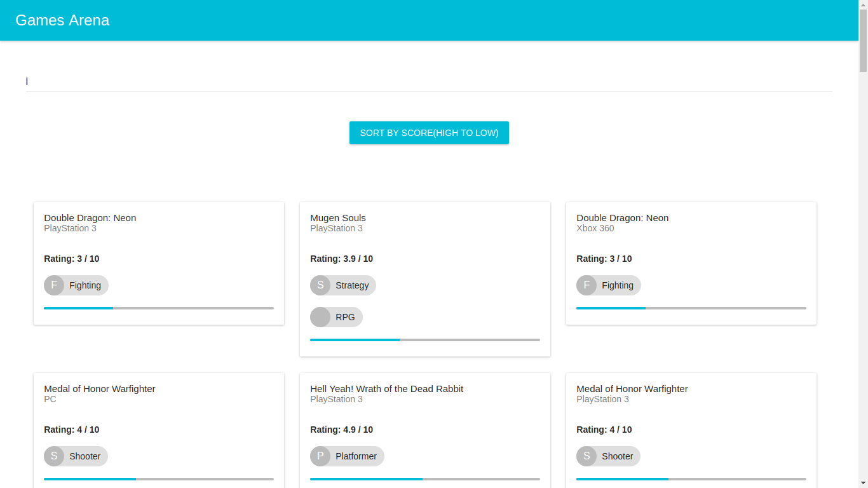The height and width of the screenshot is (488, 868).
Task: Click rating bar on Hell Yeah card
Action: (425, 479)
